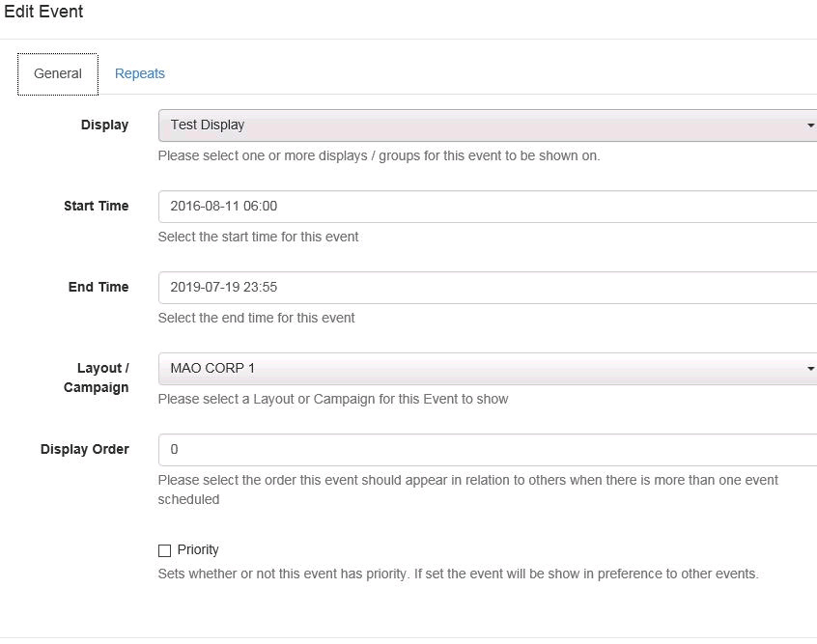Click the Layout / Campaign label
The image size is (817, 644).
pos(97,378)
